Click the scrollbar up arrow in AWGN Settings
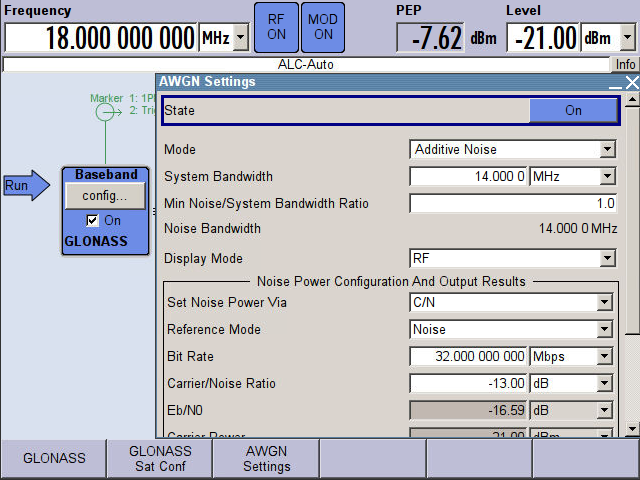This screenshot has height=480, width=640. 632,99
